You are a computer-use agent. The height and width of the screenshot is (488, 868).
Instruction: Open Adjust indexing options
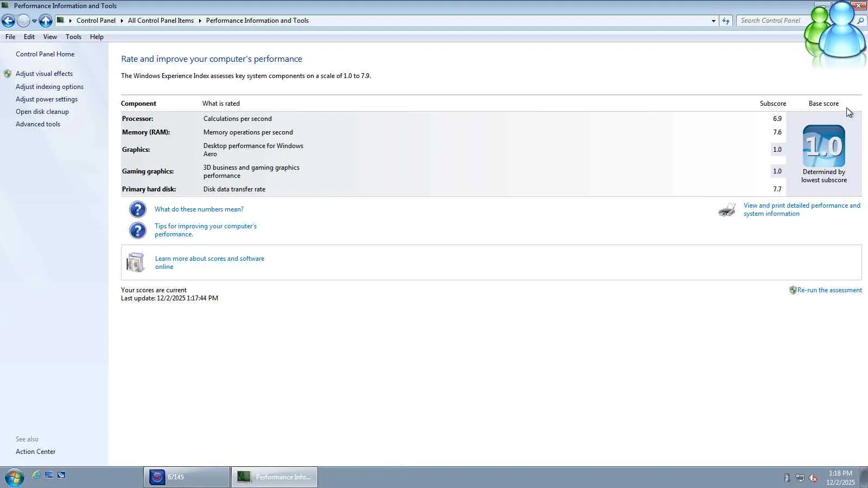click(49, 87)
